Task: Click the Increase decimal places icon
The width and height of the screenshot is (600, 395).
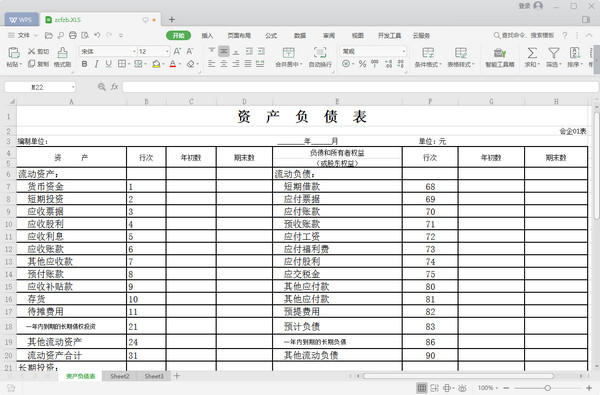Action: coord(388,64)
